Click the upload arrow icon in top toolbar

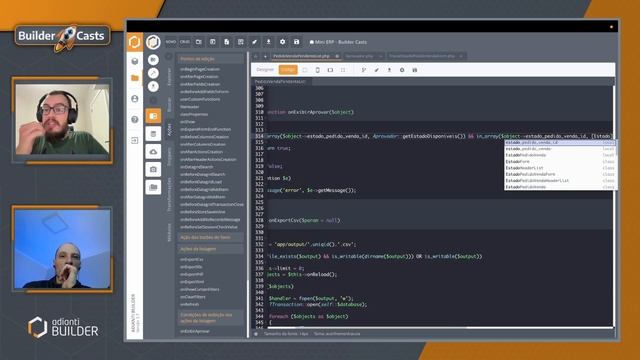point(268,42)
